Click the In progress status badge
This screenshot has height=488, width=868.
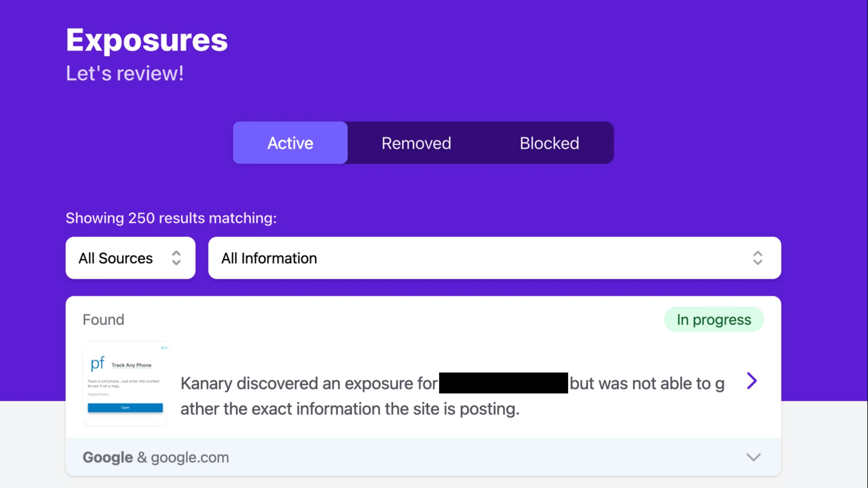[714, 320]
